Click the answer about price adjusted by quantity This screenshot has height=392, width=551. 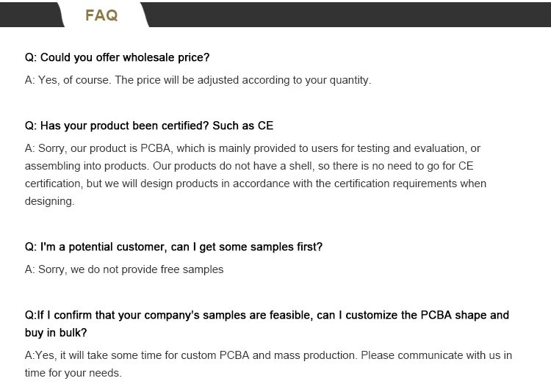pos(198,80)
